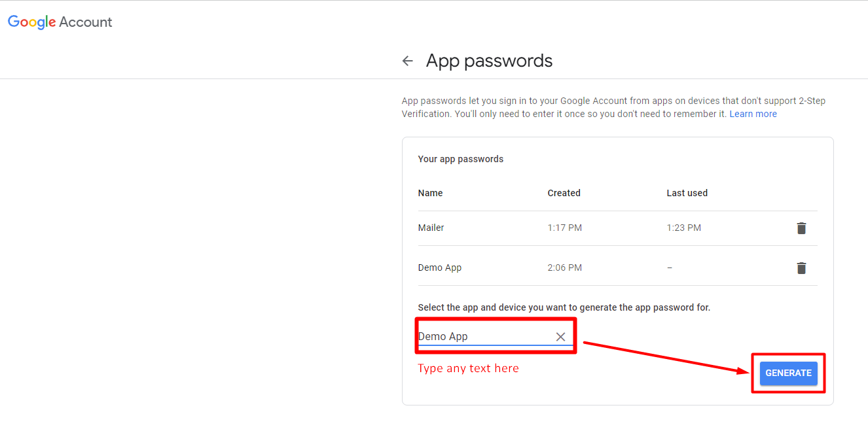Select the Demo App entry in list
Image resolution: width=868 pixels, height=448 pixels.
point(440,268)
